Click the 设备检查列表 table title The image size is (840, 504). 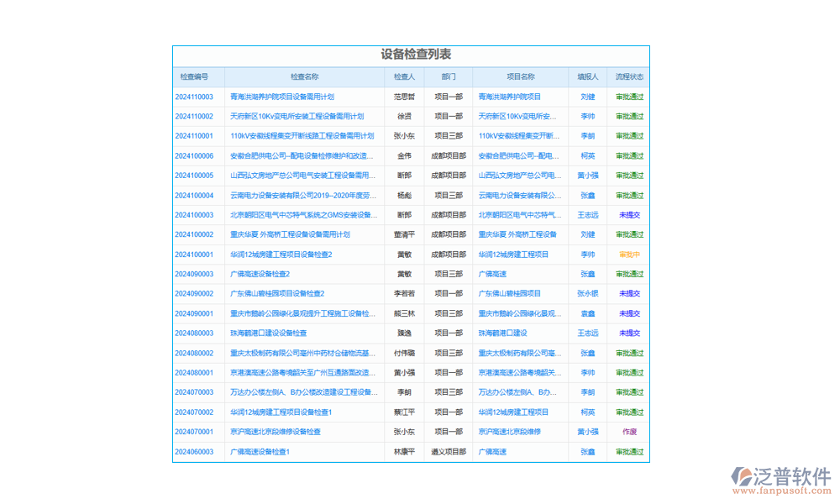tap(416, 54)
